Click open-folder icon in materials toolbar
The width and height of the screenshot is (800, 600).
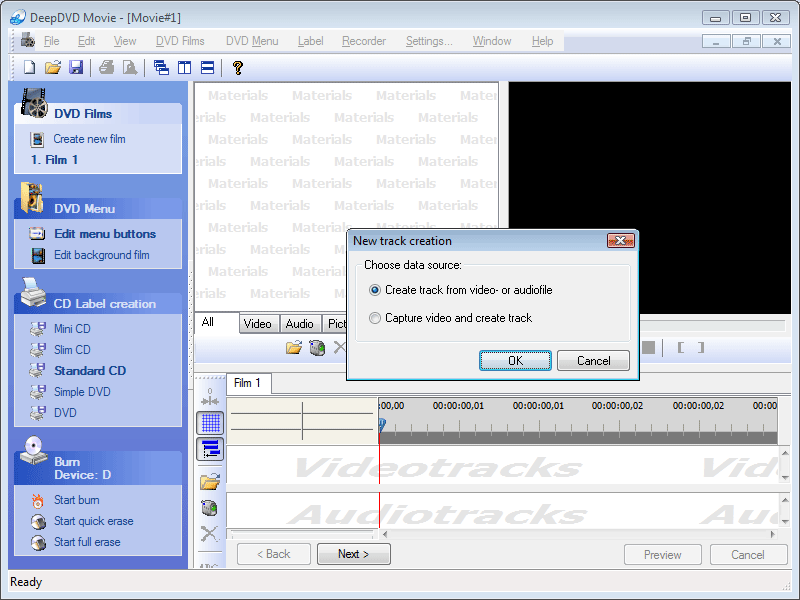294,348
